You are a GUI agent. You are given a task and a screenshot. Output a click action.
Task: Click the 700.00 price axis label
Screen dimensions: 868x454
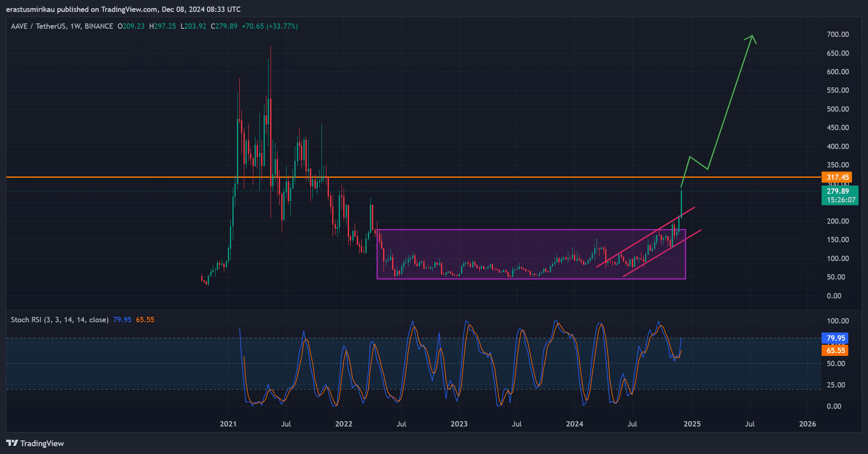point(838,34)
